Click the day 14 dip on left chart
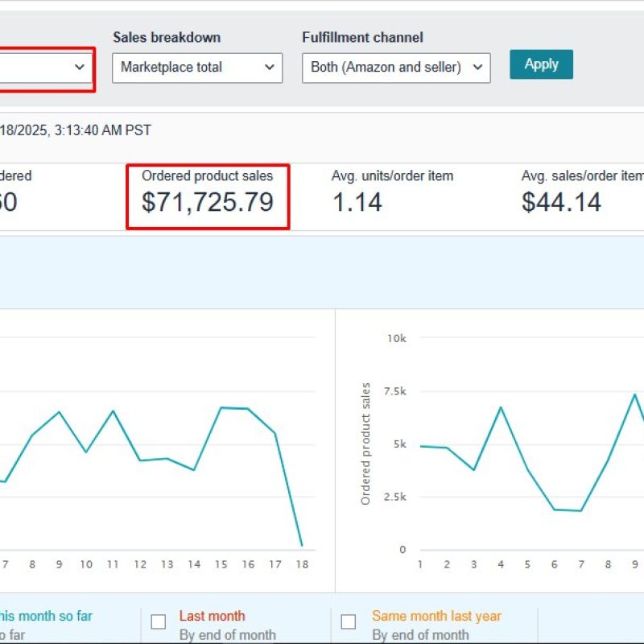 pos(194,469)
